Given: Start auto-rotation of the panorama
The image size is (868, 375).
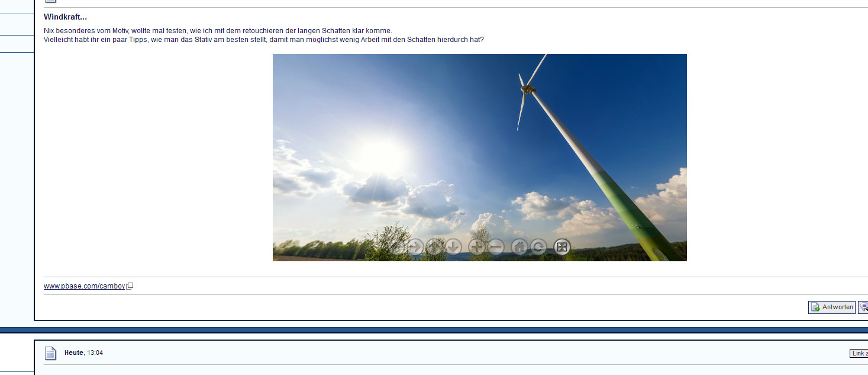Looking at the screenshot, I should [538, 247].
